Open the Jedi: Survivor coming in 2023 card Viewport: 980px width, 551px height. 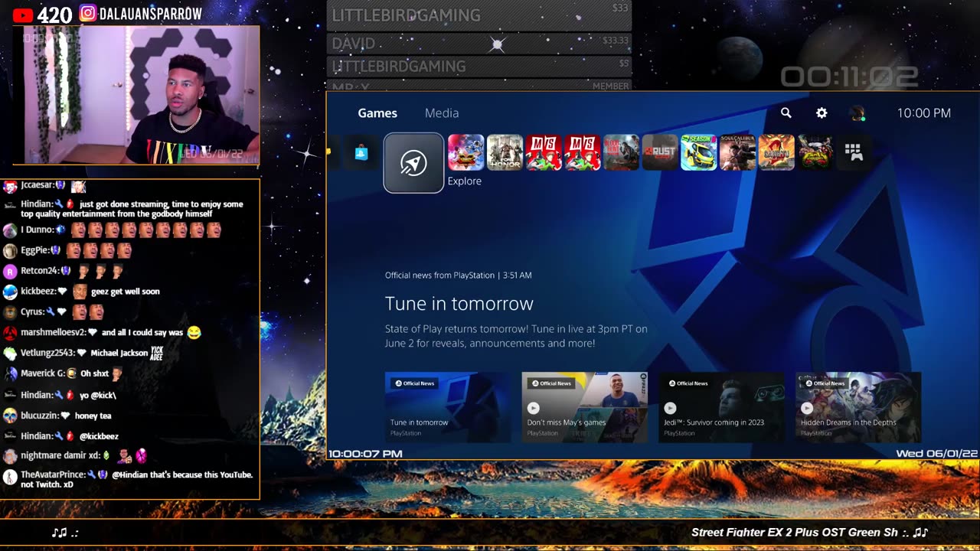click(721, 407)
